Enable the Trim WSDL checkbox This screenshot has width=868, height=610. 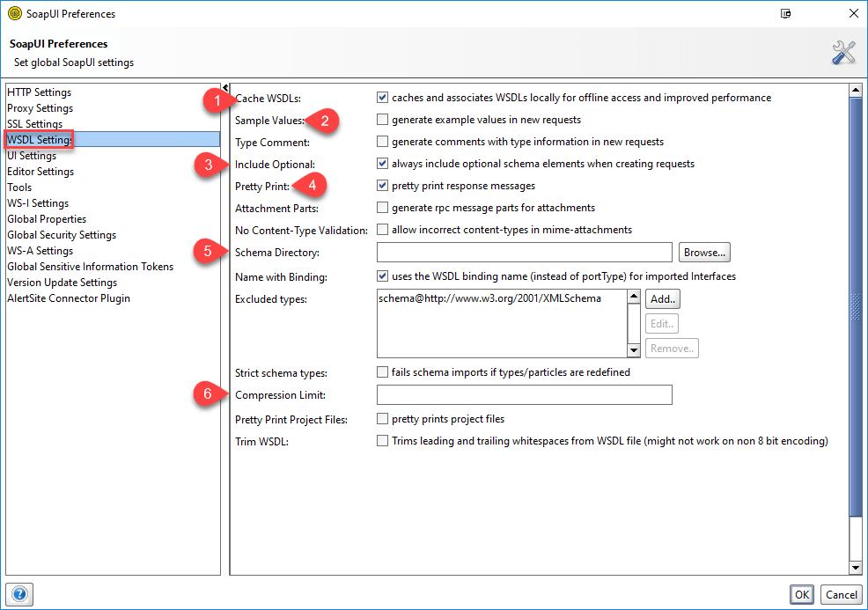(x=382, y=441)
